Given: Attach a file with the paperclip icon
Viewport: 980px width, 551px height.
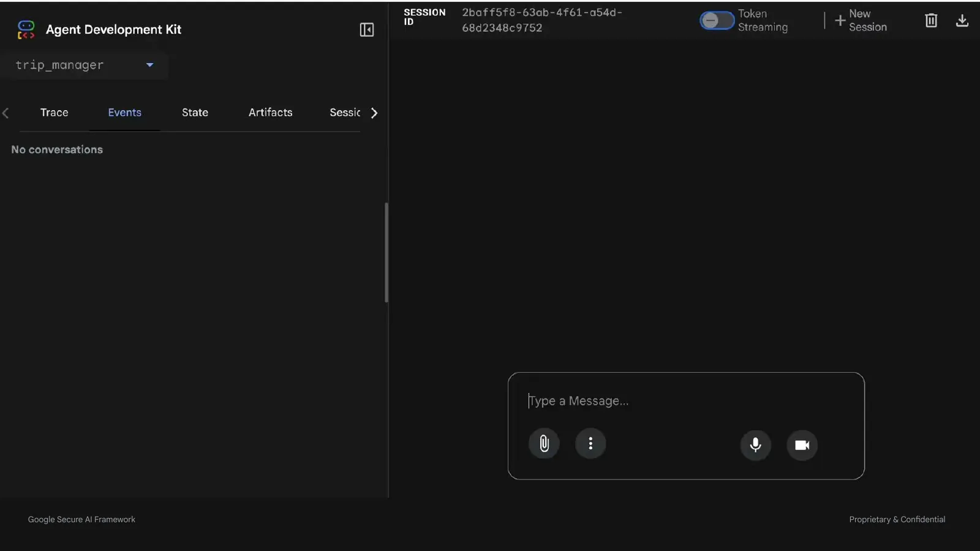Looking at the screenshot, I should 544,443.
